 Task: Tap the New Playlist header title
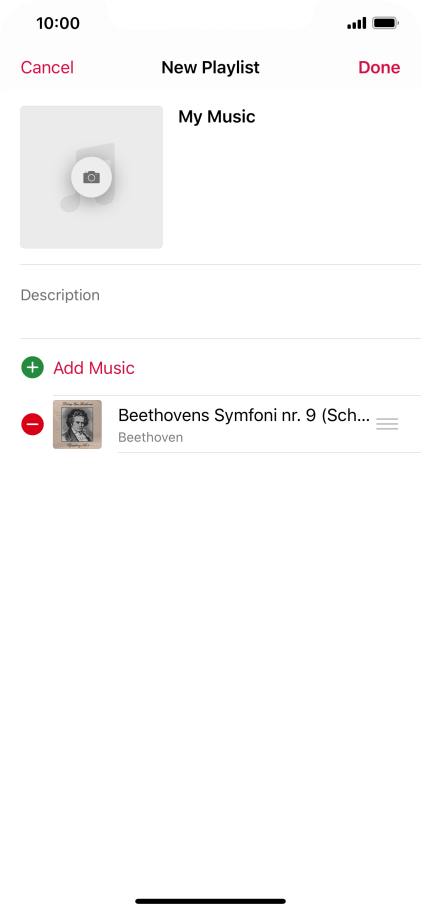(x=210, y=67)
